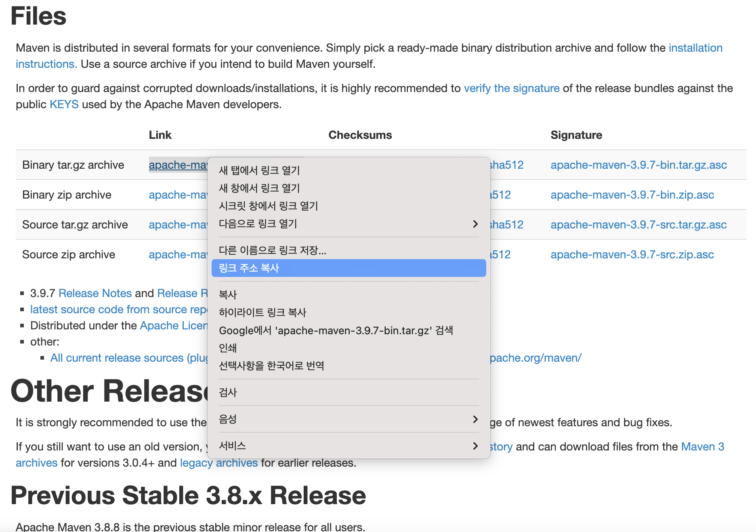
Task: Open apache-maven-3.9.7-bin.zip.asc signature
Action: pyautogui.click(x=632, y=195)
